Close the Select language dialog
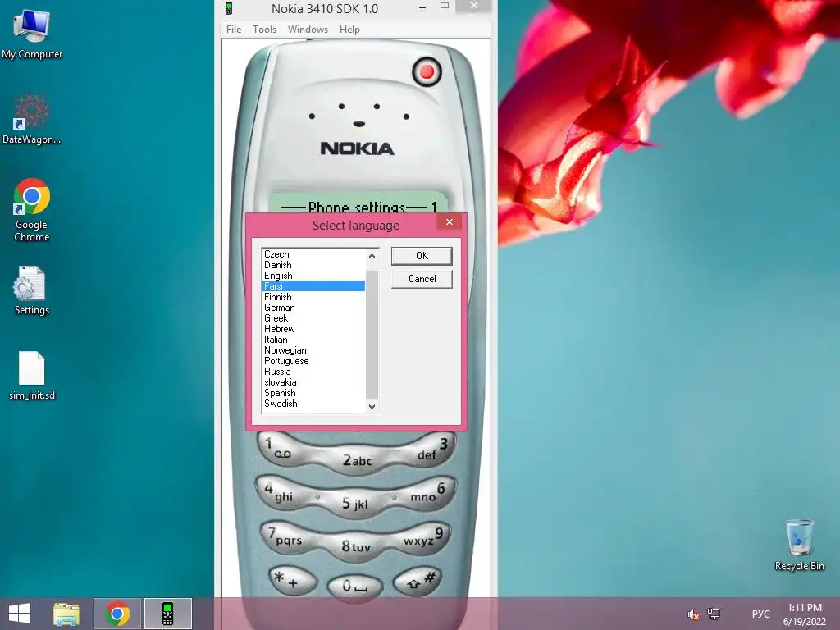 [x=450, y=221]
